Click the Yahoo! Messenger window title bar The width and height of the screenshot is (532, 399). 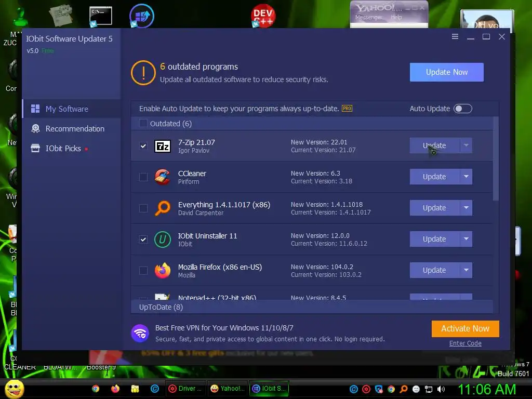point(389,7)
